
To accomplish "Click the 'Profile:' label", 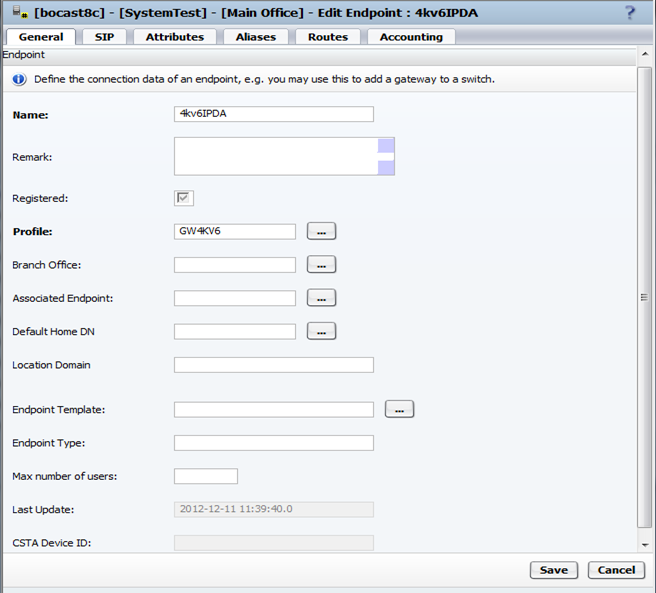I will tap(33, 232).
